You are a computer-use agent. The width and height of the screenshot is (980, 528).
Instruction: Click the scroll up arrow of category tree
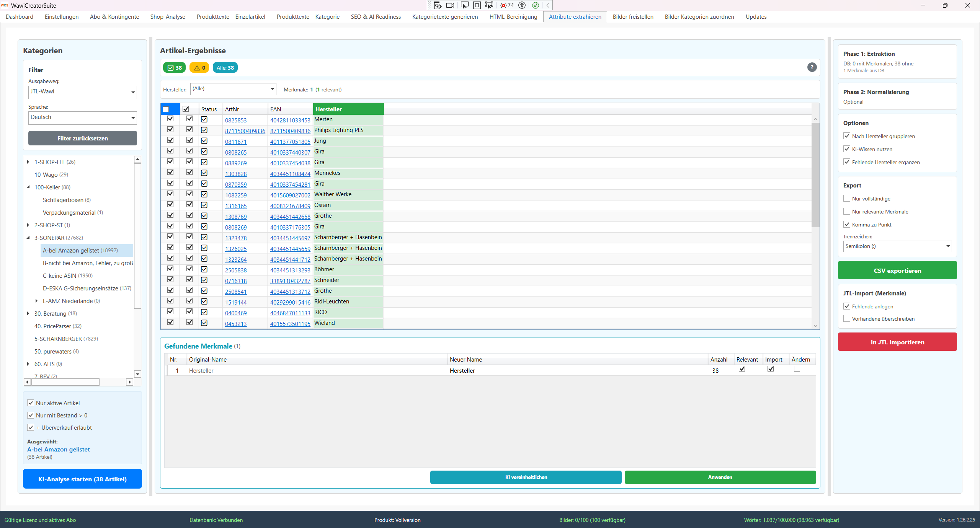pyautogui.click(x=138, y=159)
